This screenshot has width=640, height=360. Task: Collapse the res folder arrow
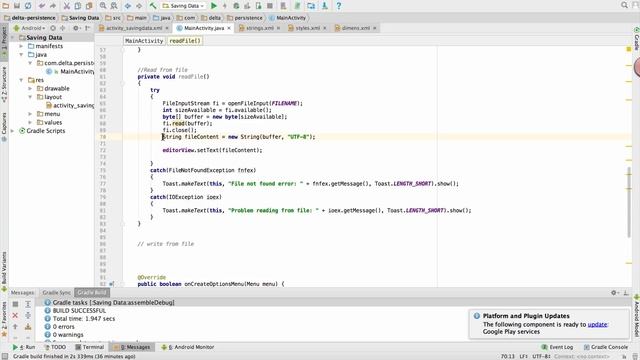coord(21,80)
